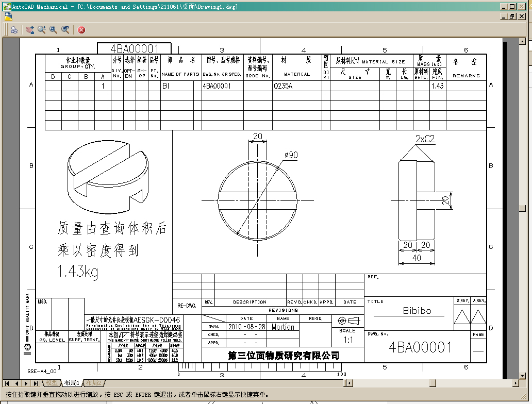Click the ø90 diameter dimension
Image resolution: width=532 pixels, height=404 pixels.
click(x=291, y=155)
